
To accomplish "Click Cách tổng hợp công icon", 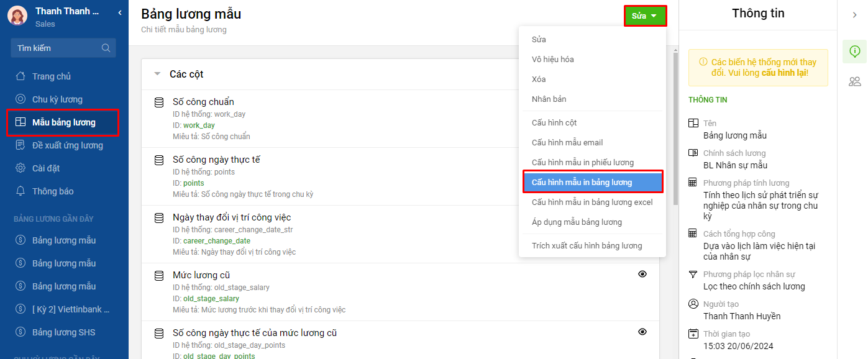I will pos(693,234).
